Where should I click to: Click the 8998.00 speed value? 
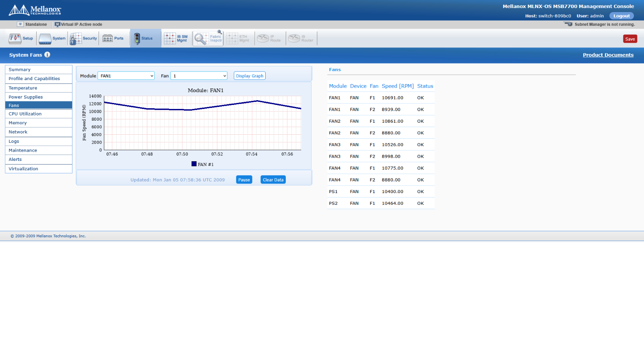coord(391,156)
